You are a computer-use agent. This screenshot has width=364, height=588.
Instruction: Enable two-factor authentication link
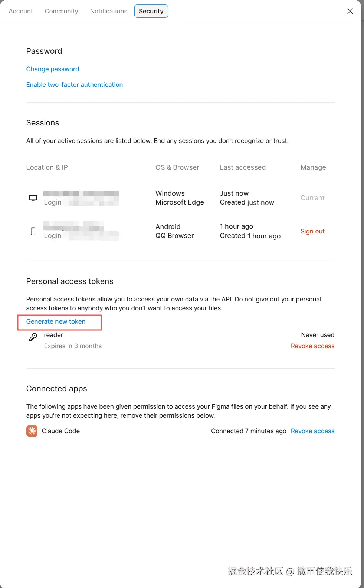coord(75,85)
